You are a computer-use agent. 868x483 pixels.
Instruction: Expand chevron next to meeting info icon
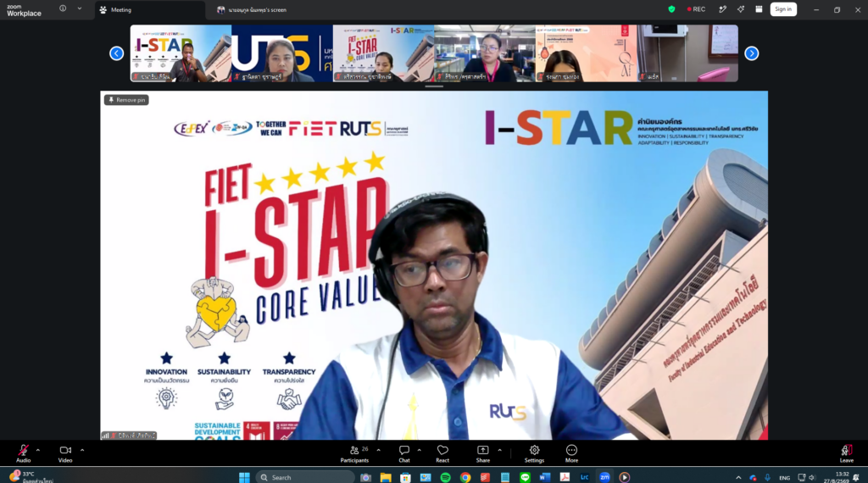coord(79,8)
